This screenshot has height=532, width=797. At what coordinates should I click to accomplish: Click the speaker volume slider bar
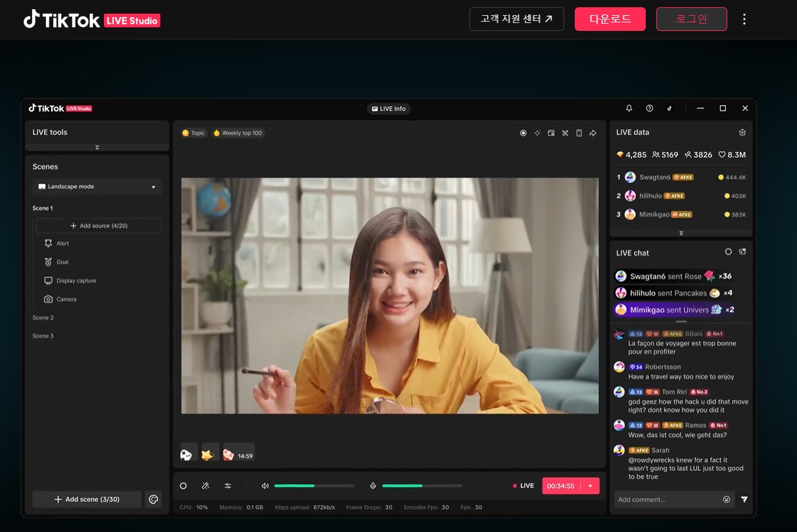tap(314, 486)
